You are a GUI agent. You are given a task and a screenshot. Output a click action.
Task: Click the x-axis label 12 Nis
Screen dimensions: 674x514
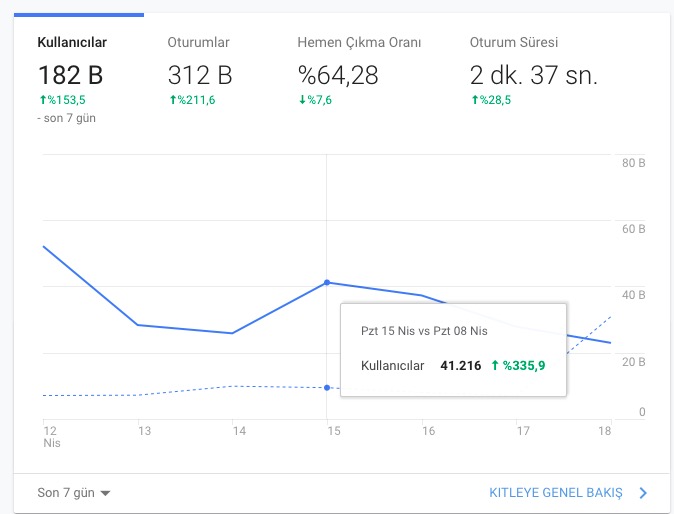point(52,437)
